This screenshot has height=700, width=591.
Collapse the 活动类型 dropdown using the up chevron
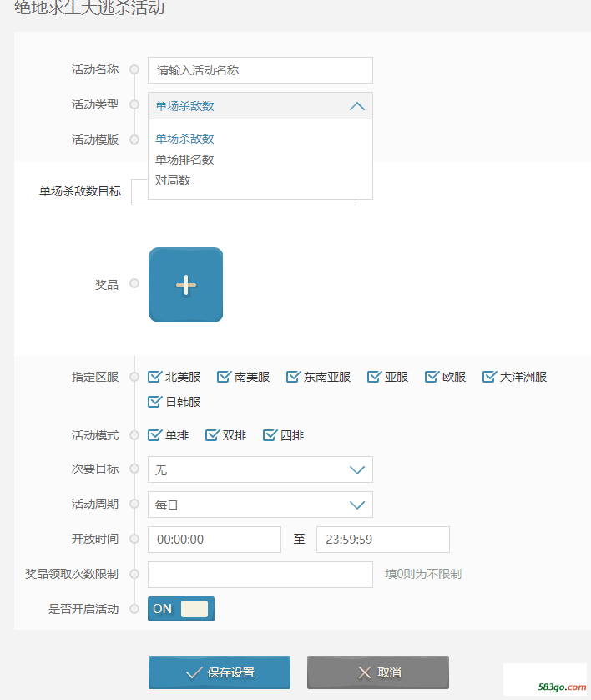pyautogui.click(x=356, y=106)
